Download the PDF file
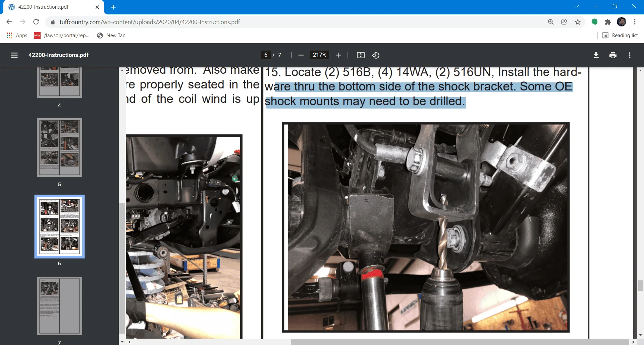This screenshot has width=644, height=345. click(x=596, y=55)
